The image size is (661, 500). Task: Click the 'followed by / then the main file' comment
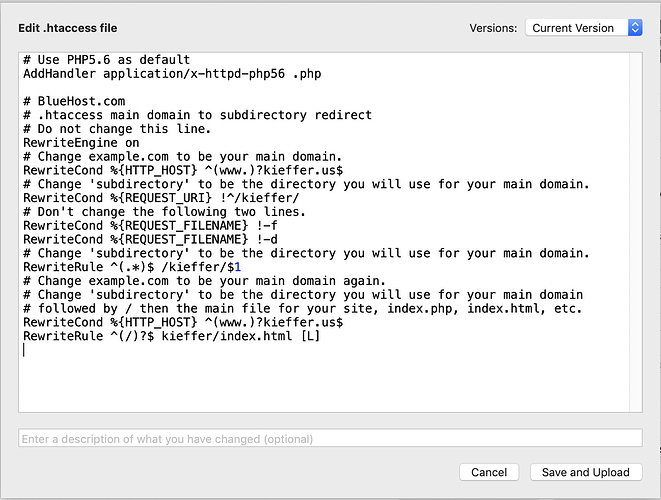[302, 308]
